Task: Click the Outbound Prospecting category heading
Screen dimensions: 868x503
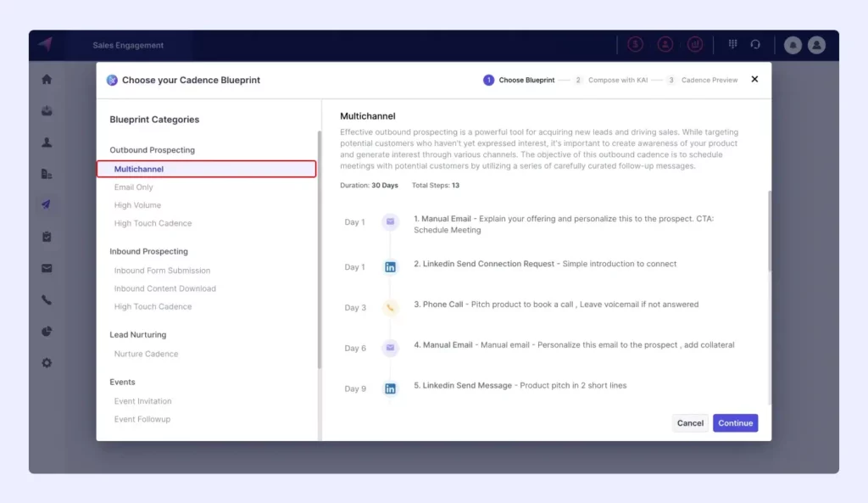Action: click(x=153, y=150)
